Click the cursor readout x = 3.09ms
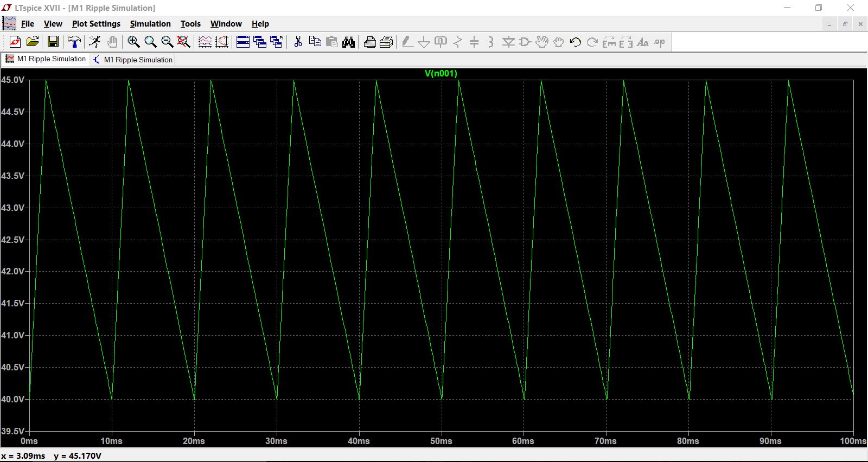The height and width of the screenshot is (462, 868). [23, 456]
